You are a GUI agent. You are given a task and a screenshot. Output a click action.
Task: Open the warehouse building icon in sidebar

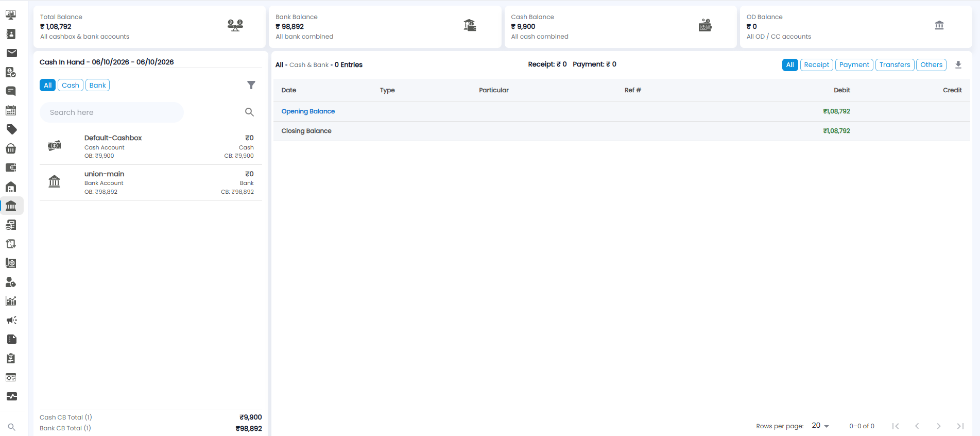(x=11, y=187)
